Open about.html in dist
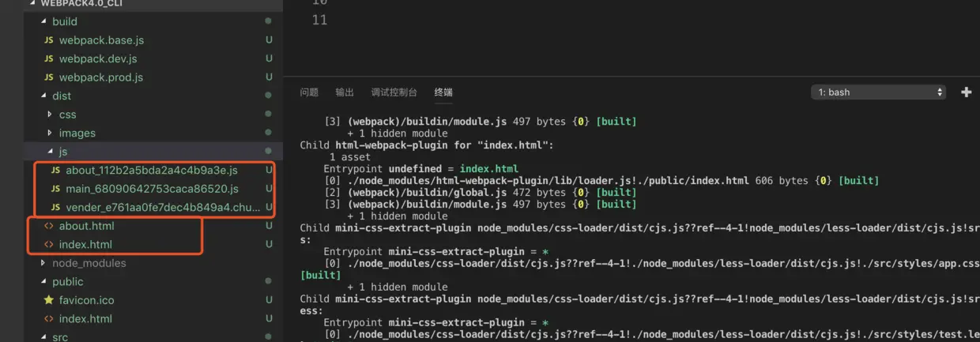 pyautogui.click(x=86, y=226)
